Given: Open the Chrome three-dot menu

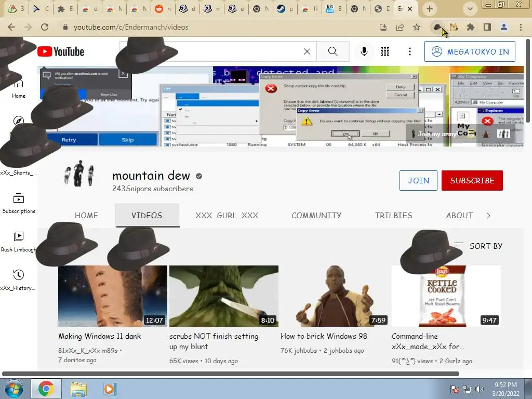Looking at the screenshot, I should (x=521, y=27).
